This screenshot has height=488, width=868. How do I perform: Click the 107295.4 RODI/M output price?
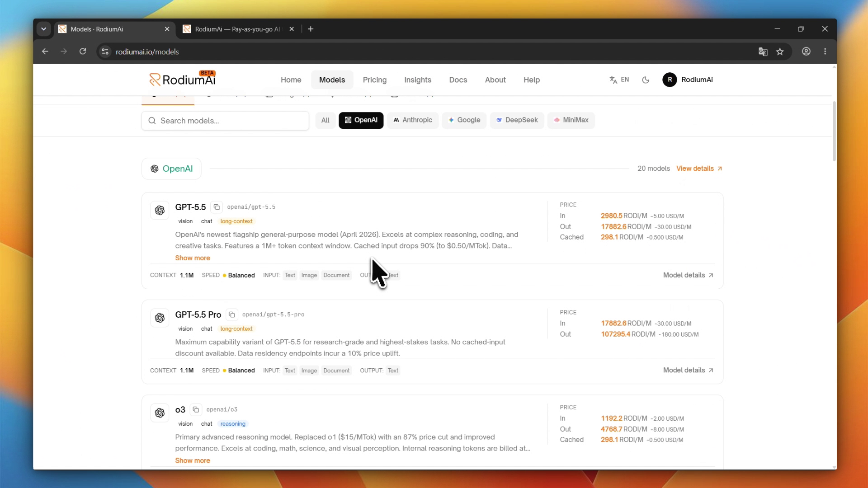point(628,334)
